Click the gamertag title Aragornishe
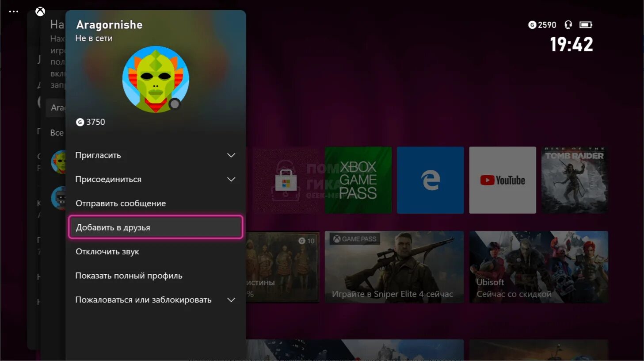This screenshot has height=361, width=644. point(109,25)
